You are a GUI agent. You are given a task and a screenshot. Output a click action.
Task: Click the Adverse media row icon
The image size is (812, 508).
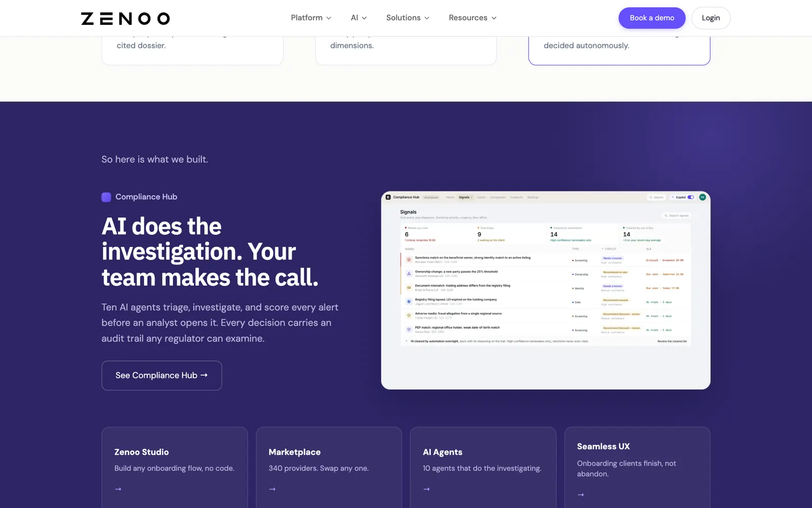409,315
